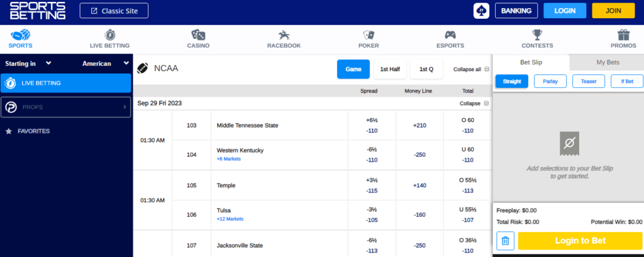Open the Racebook horse icon
The width and height of the screenshot is (644, 257).
[284, 35]
